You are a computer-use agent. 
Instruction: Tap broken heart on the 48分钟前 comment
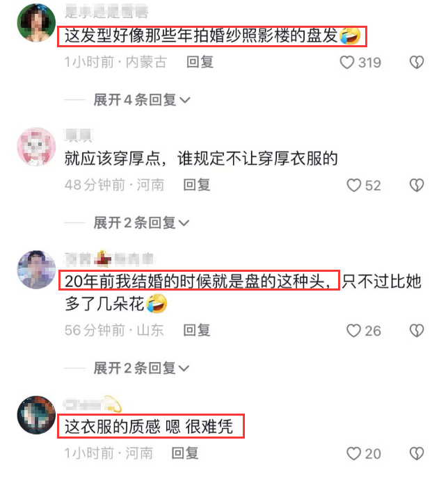[417, 186]
